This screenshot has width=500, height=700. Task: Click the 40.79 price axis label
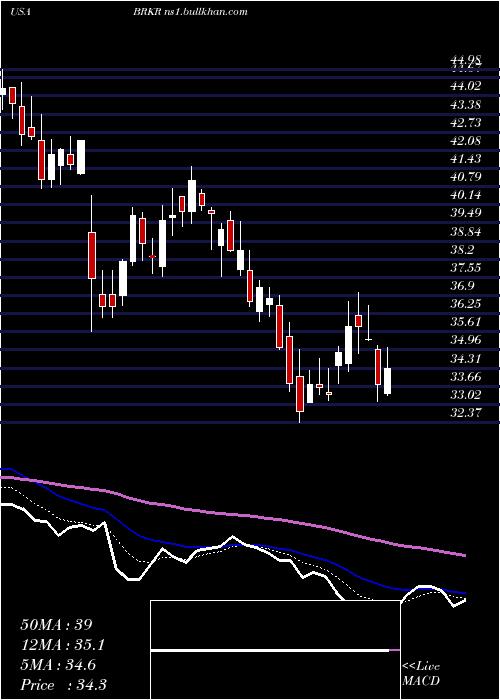point(465,177)
